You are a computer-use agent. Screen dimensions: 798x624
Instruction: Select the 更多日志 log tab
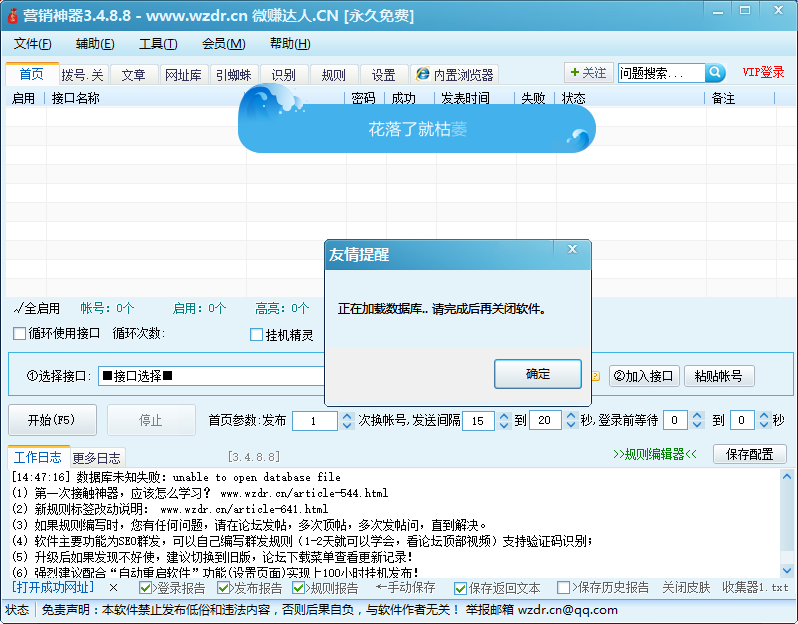[x=97, y=458]
